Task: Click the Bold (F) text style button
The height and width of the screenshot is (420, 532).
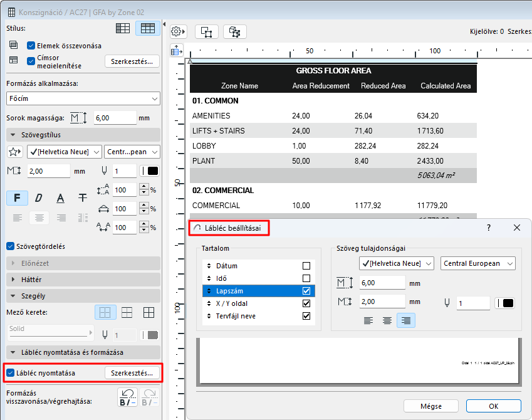Action: [17, 198]
